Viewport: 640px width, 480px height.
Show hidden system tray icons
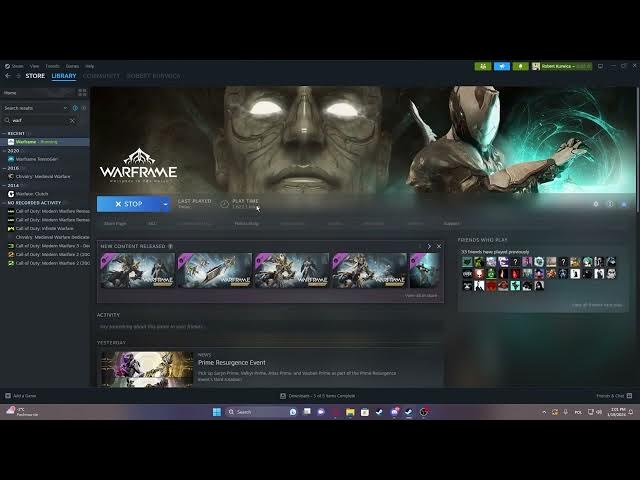(544, 412)
